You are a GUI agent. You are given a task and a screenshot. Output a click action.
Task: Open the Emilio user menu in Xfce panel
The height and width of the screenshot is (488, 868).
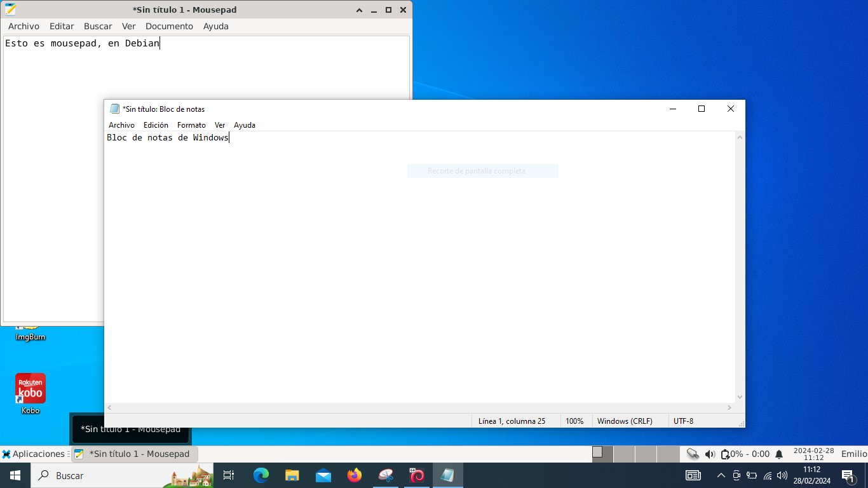click(x=854, y=454)
